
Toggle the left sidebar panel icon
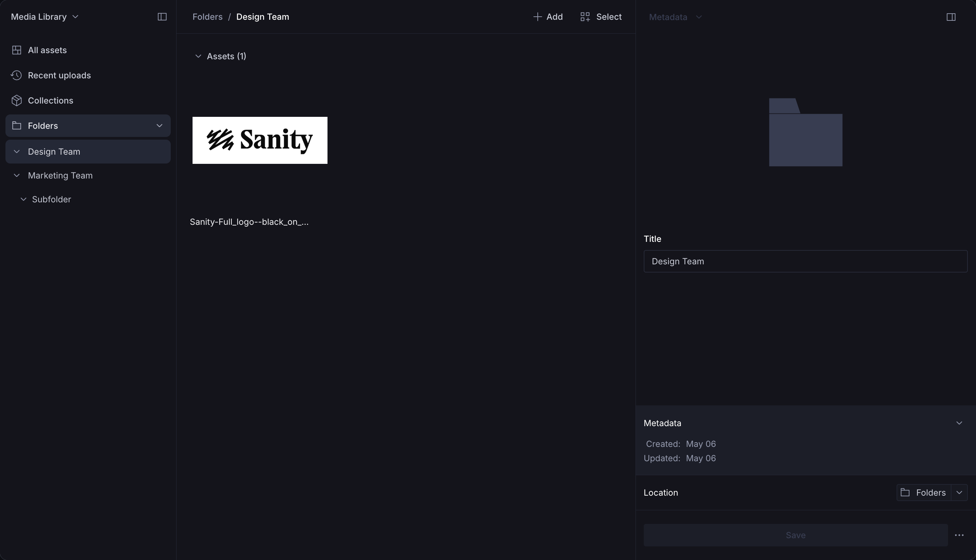162,17
